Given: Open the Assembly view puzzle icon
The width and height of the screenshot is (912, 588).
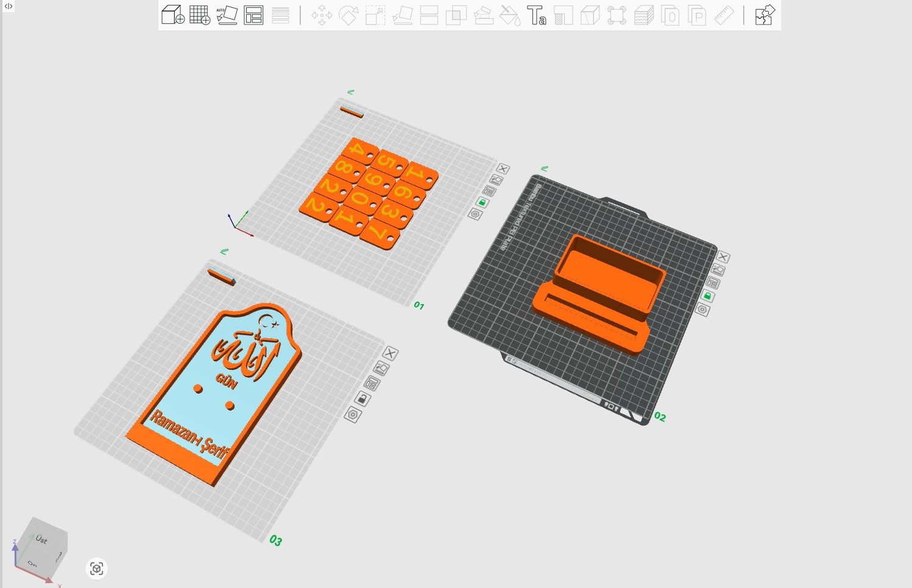Looking at the screenshot, I should [x=765, y=15].
